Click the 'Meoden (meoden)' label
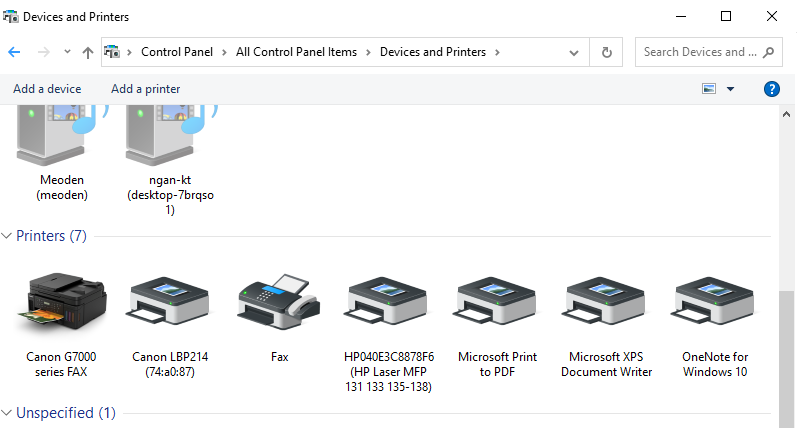 tap(62, 188)
